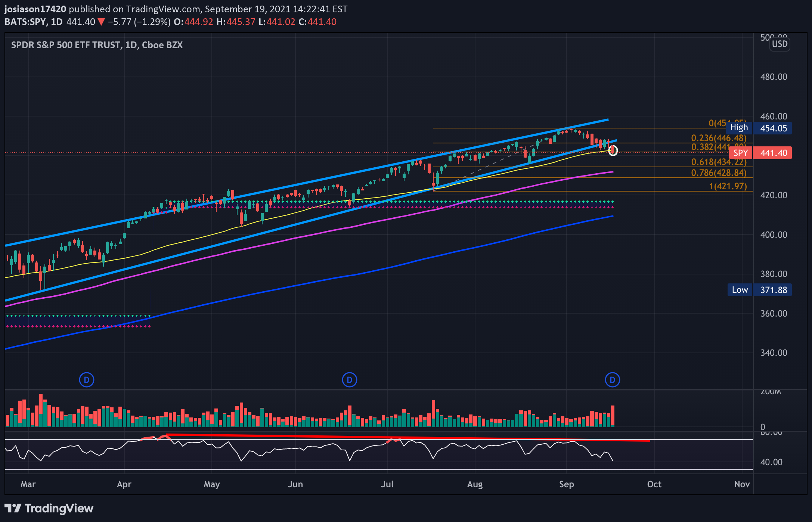Image resolution: width=812 pixels, height=522 pixels.
Task: Click the Jul label on time axis
Action: (387, 484)
